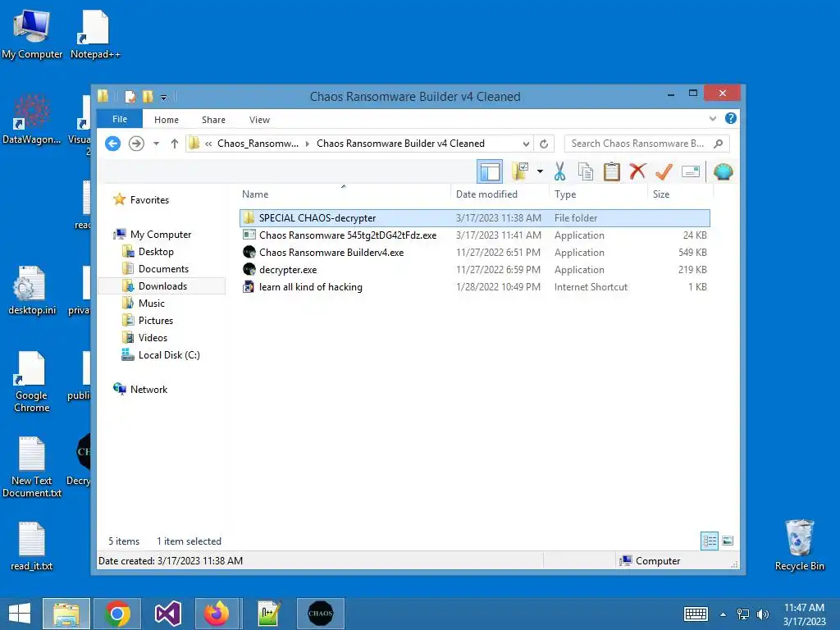The width and height of the screenshot is (840, 630).
Task: Select Recycle Bin desktop icon
Action: tap(799, 546)
